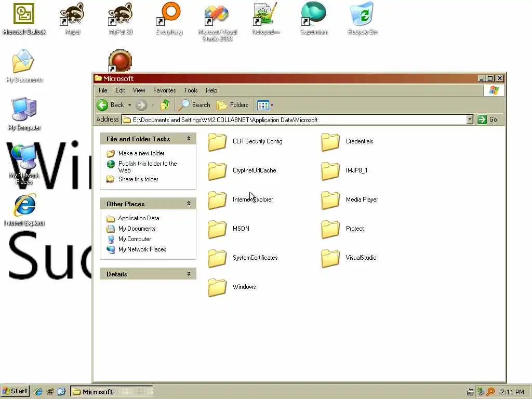The height and width of the screenshot is (399, 532).
Task: Select the red ball desktop shortcut
Action: point(120,61)
